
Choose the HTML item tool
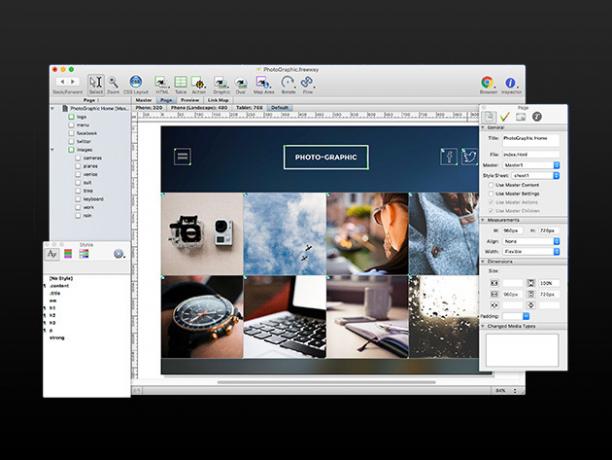tap(162, 84)
